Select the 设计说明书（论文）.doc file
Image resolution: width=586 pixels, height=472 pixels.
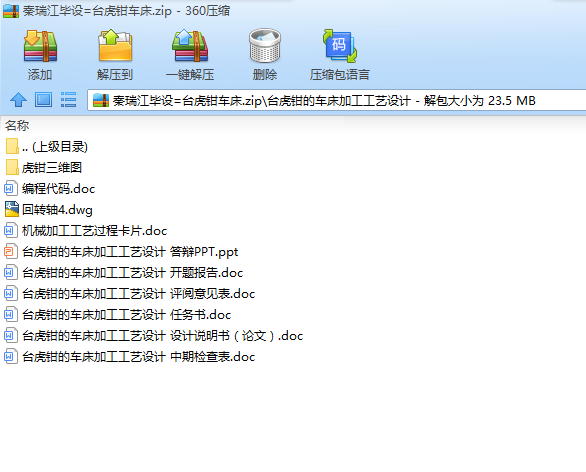pos(154,335)
